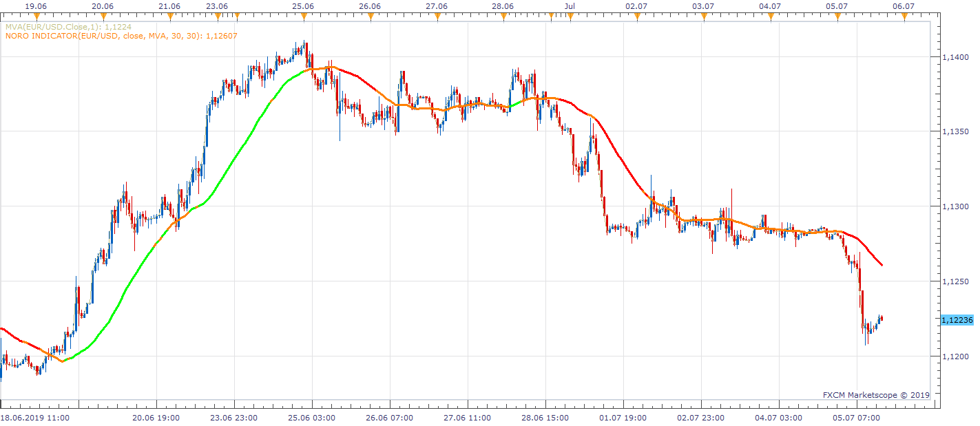Click the 23.06 23:00 time axis label
The image size is (980, 426).
[235, 418]
